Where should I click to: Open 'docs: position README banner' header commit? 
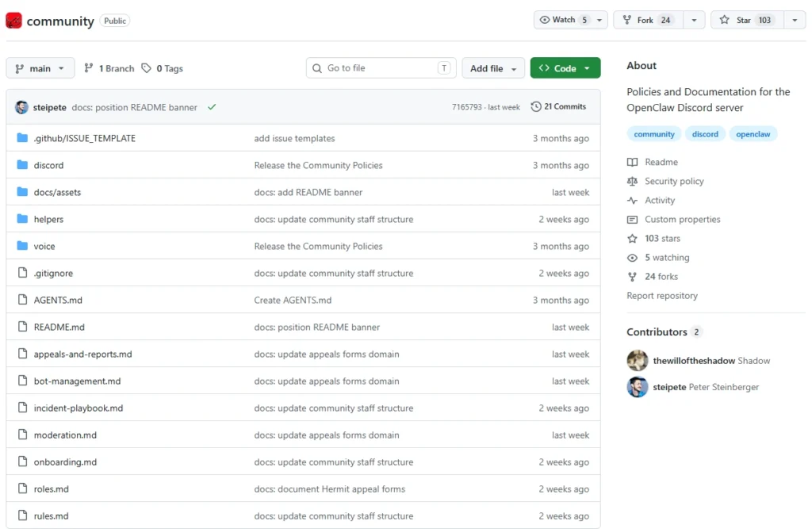pos(134,107)
